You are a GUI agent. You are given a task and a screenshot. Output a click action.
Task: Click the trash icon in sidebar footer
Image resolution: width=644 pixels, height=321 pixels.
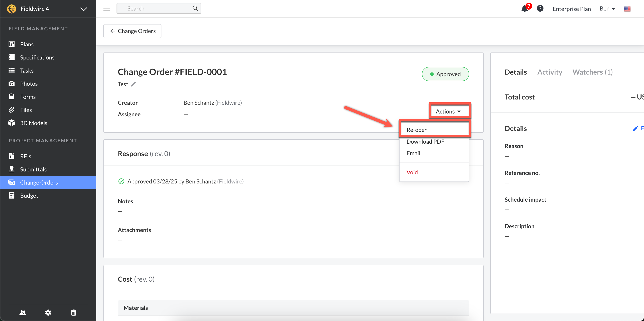coord(74,312)
